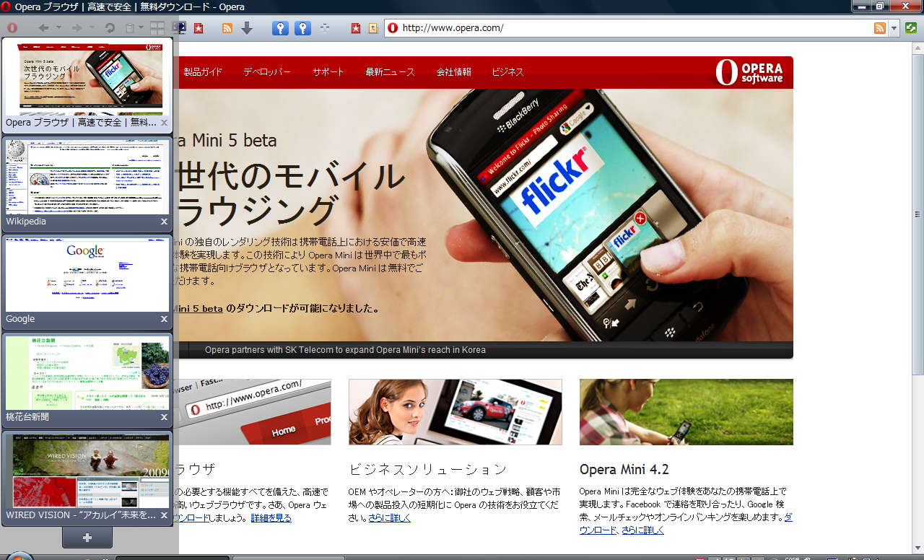Click the ビジネスソリューション heading
924x560 pixels.
click(x=428, y=470)
